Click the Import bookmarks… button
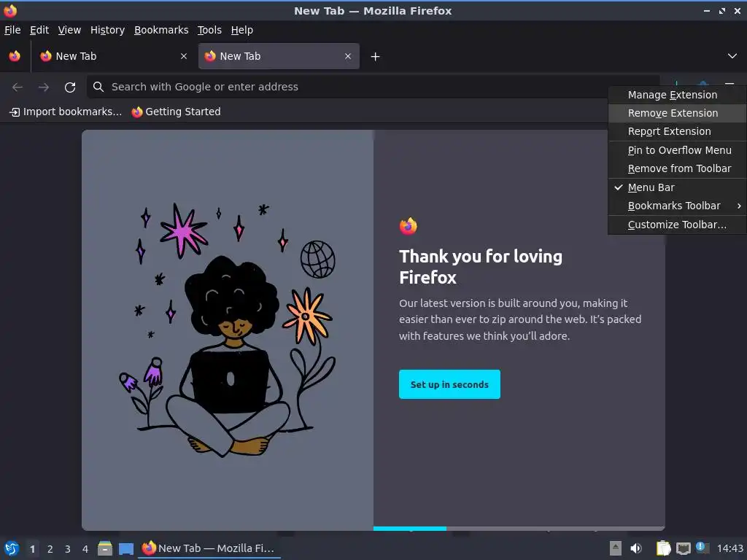 click(x=66, y=112)
